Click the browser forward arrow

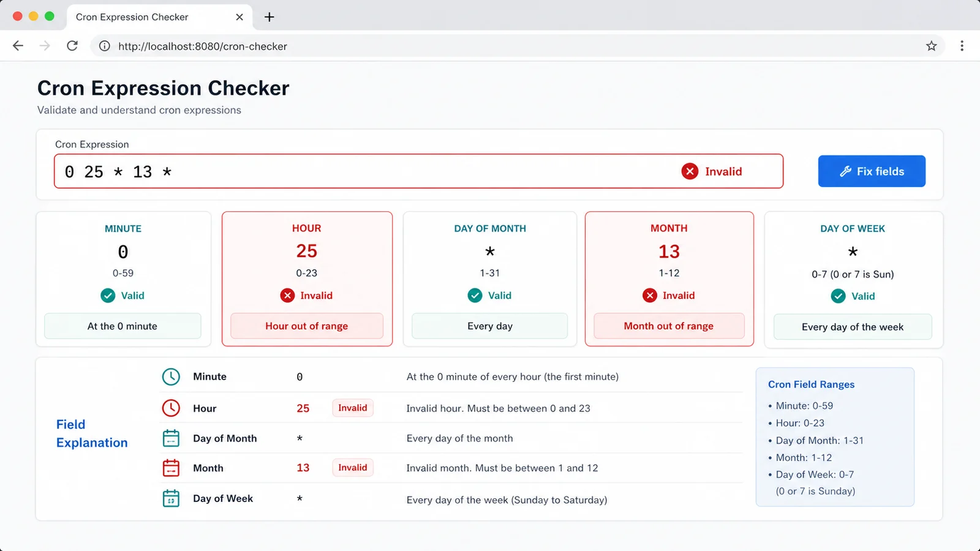click(45, 46)
